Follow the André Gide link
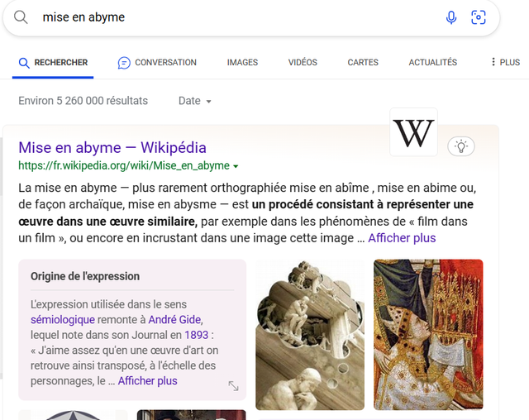Viewport: 529px width, 420px height. point(174,319)
